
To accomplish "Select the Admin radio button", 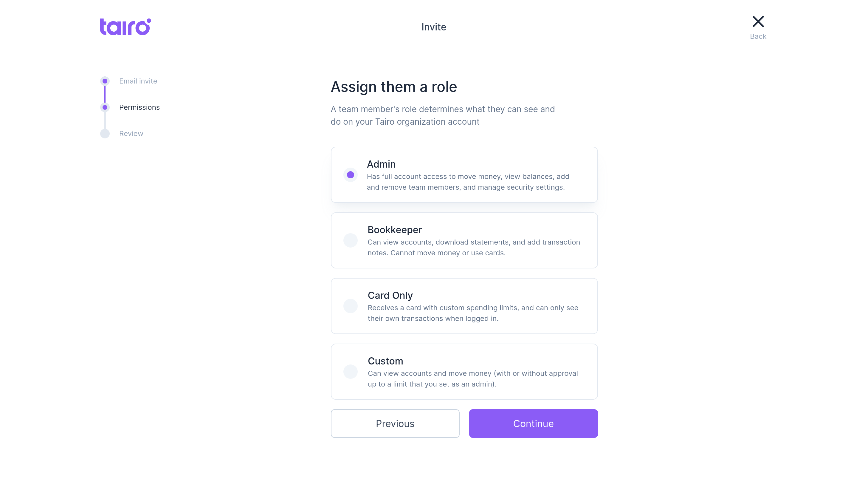I will 351,174.
